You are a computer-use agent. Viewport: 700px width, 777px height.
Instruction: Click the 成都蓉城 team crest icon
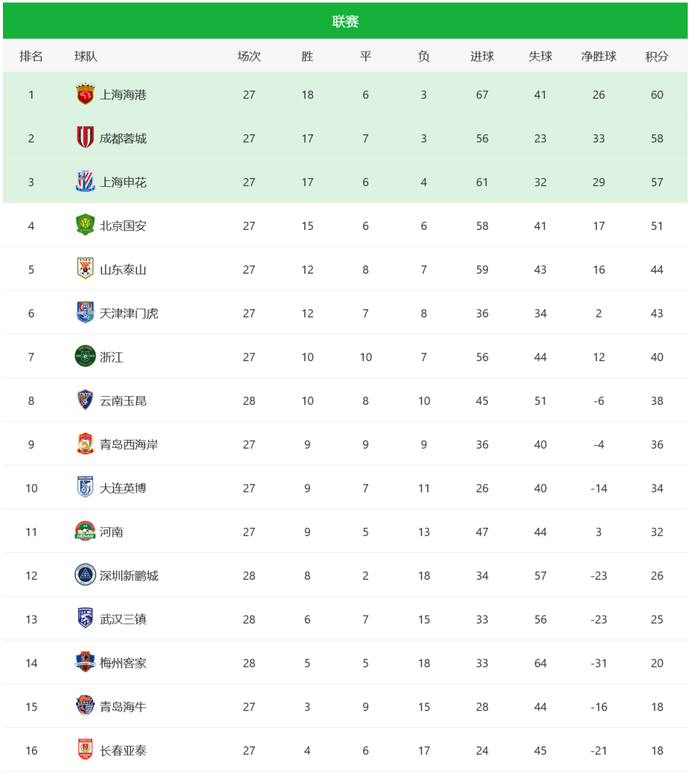[85, 138]
